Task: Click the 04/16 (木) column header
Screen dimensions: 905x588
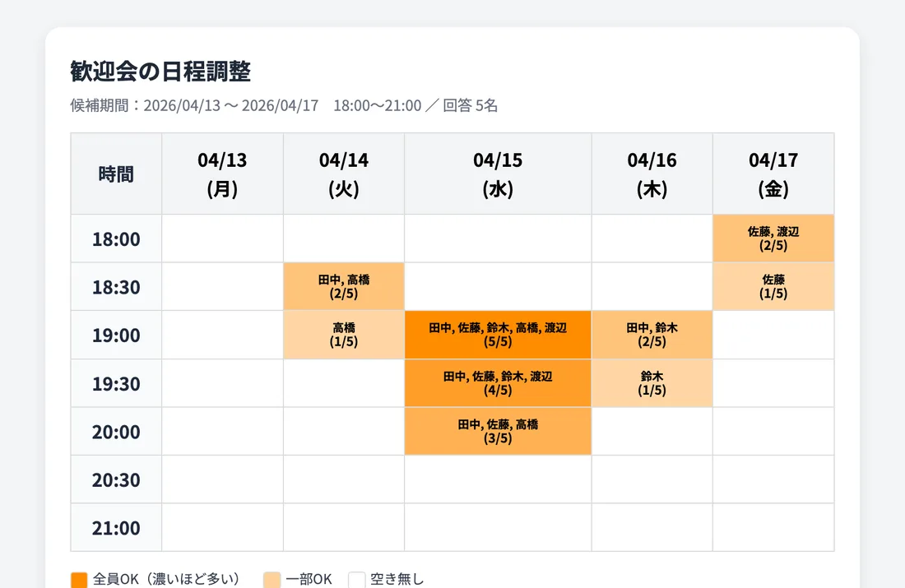Action: [x=652, y=174]
